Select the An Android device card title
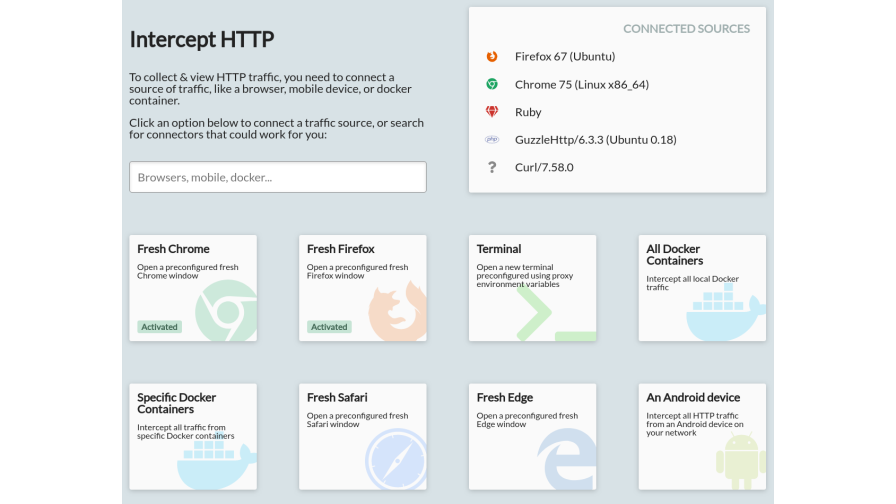 point(693,397)
